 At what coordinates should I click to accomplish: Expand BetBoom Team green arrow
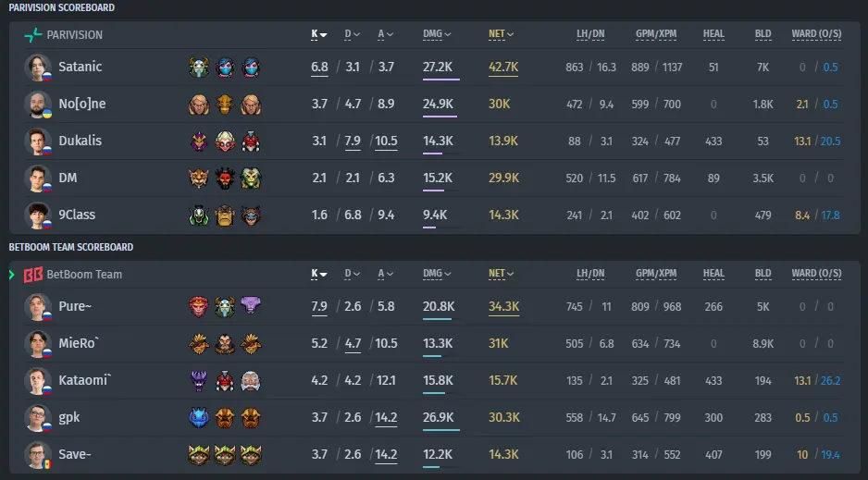tap(12, 275)
